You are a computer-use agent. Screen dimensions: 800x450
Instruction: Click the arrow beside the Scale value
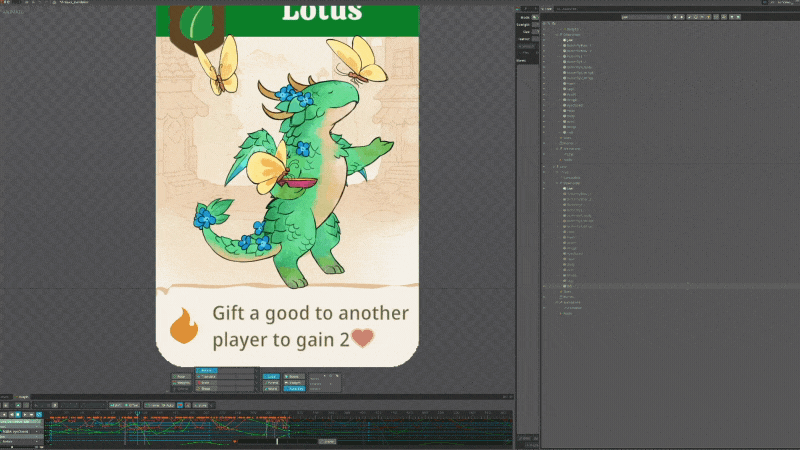(x=257, y=383)
